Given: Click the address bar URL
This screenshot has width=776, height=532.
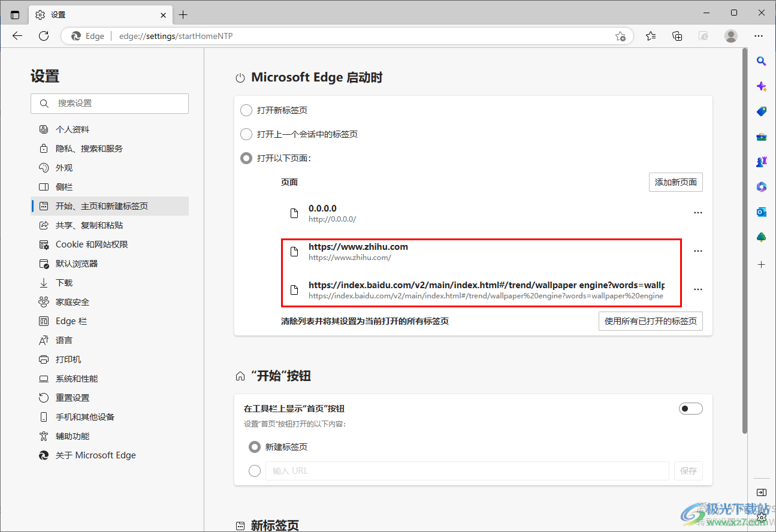Looking at the screenshot, I should point(176,36).
